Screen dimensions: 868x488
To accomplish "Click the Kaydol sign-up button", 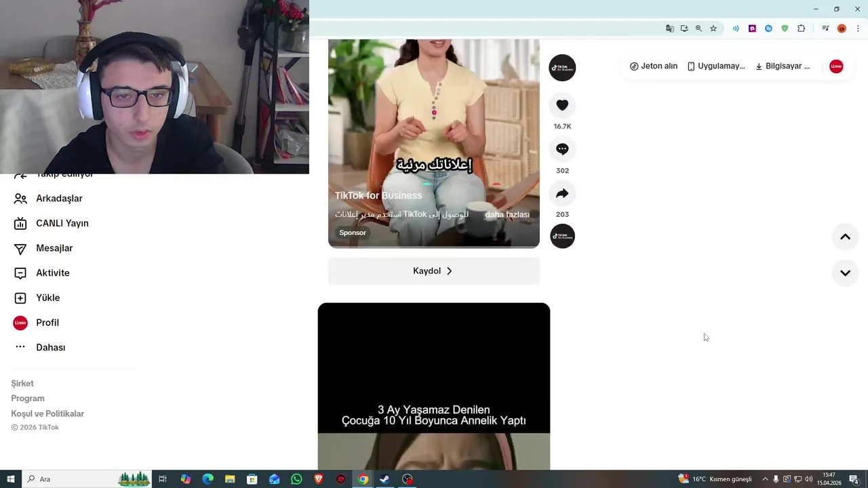I will [434, 271].
